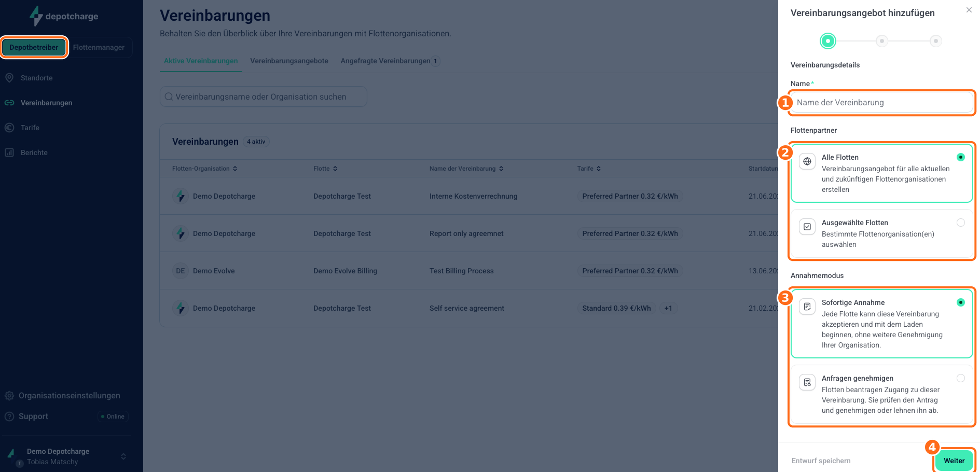Screen dimensions: 980x472
Task: Choose the Sofortige Annahme radio option
Action: tap(961, 302)
